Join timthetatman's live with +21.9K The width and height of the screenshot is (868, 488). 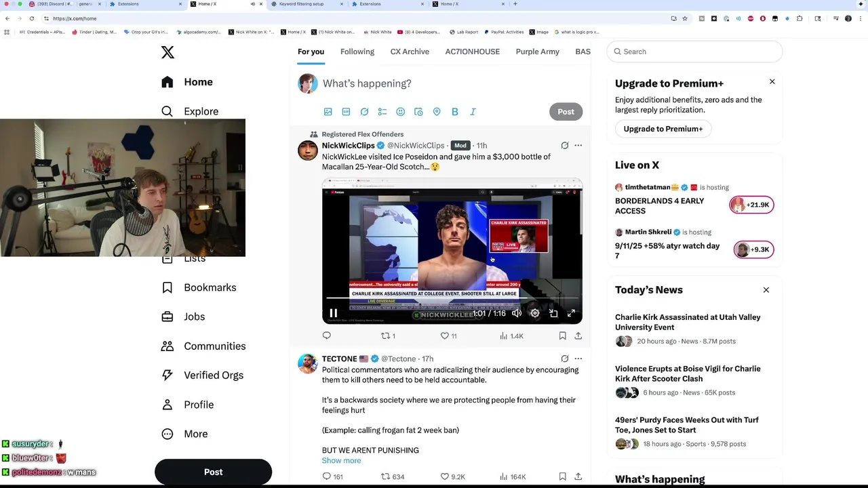(751, 205)
